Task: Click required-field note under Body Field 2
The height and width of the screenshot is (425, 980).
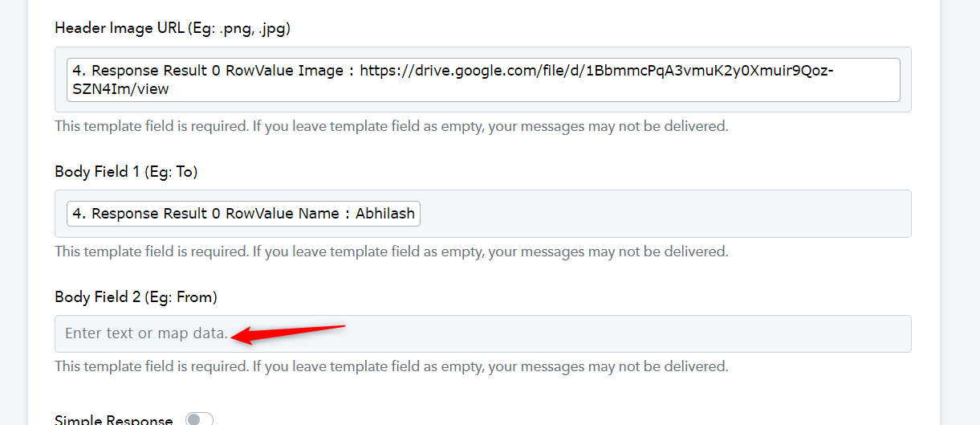Action: point(391,366)
